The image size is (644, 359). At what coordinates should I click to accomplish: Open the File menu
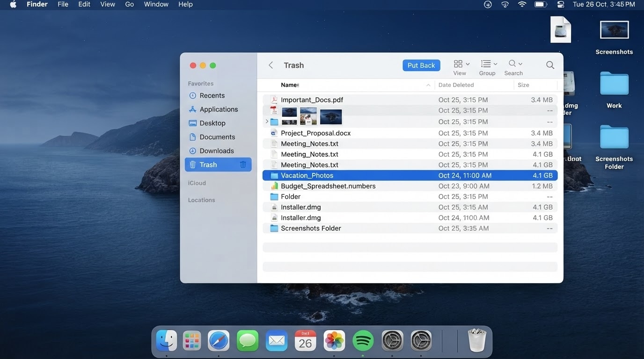[63, 4]
